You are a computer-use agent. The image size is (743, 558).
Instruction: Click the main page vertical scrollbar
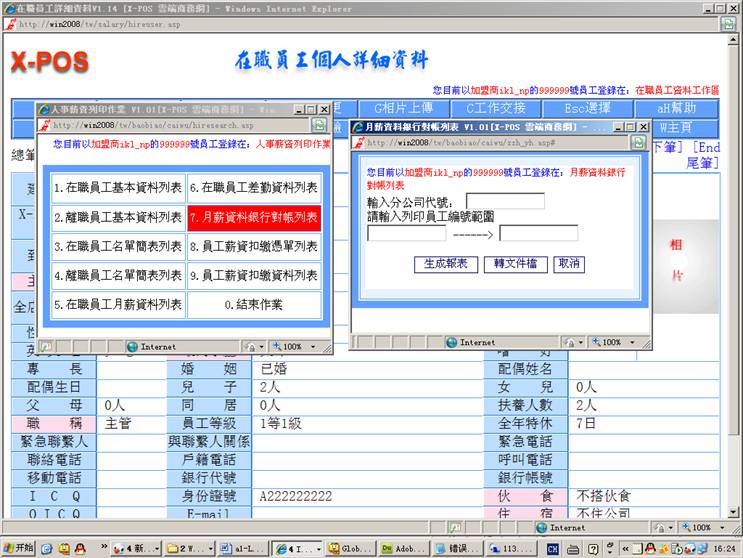pyautogui.click(x=733, y=300)
